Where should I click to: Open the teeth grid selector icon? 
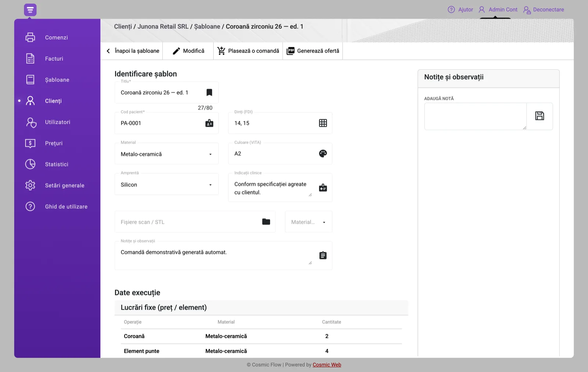(x=323, y=123)
